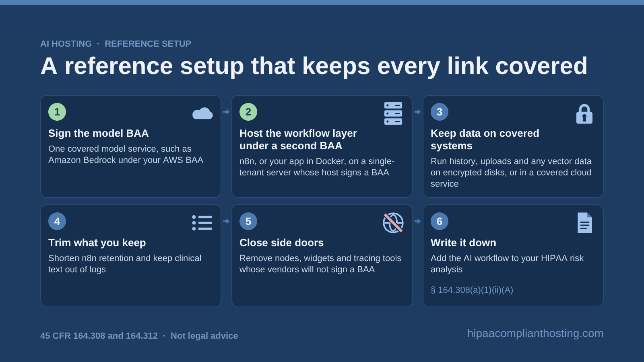
Task: Click 'Add the AI workflow to your HIPAA risk analysis'
Action: click(x=507, y=264)
